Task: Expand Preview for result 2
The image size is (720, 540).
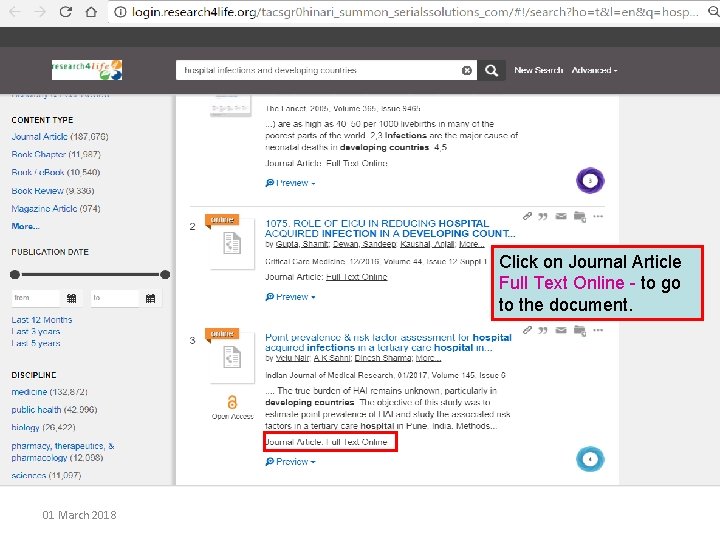Action: tap(290, 297)
